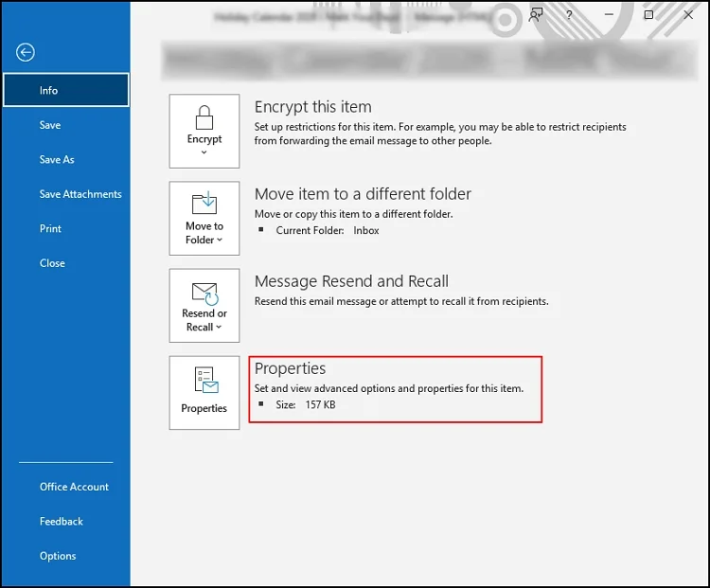Open Feedback in the sidebar
The image size is (710, 588).
(62, 522)
